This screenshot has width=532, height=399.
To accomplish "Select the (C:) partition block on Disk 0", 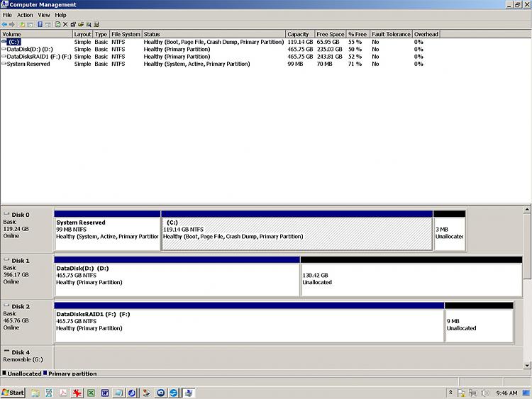I will [297, 231].
